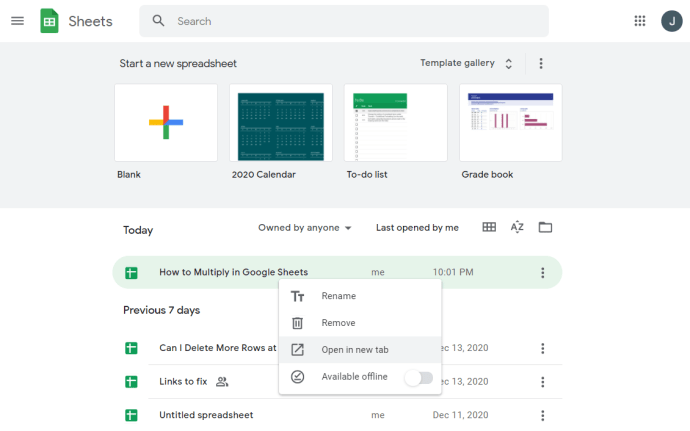Switch to grid view of files
The width and height of the screenshot is (690, 431).
[x=489, y=228]
